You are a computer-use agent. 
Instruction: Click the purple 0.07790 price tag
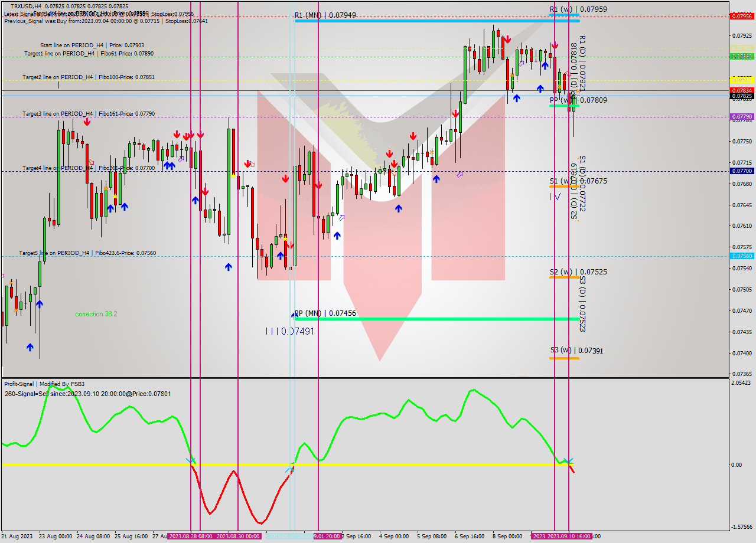(742, 117)
